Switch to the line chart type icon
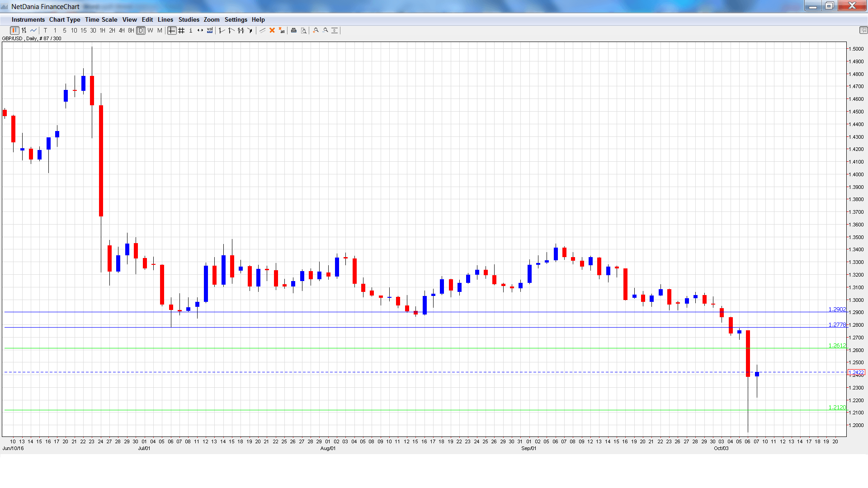The image size is (868, 488). (x=33, y=30)
